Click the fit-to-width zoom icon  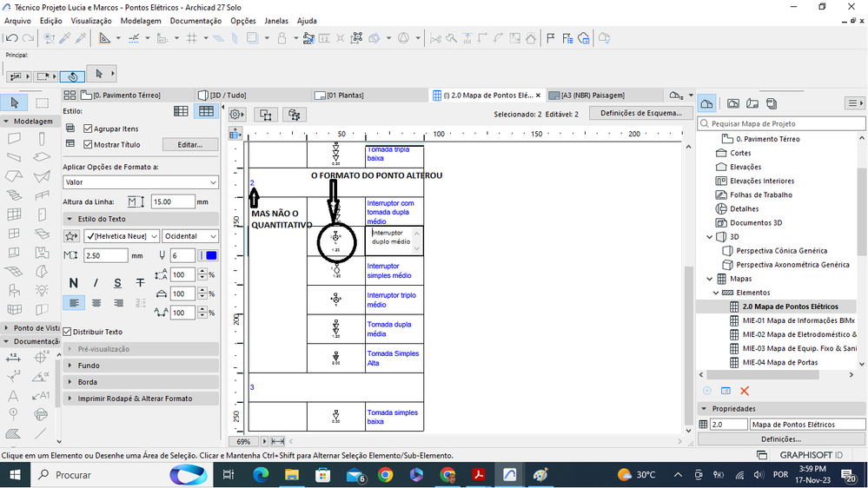tap(277, 441)
